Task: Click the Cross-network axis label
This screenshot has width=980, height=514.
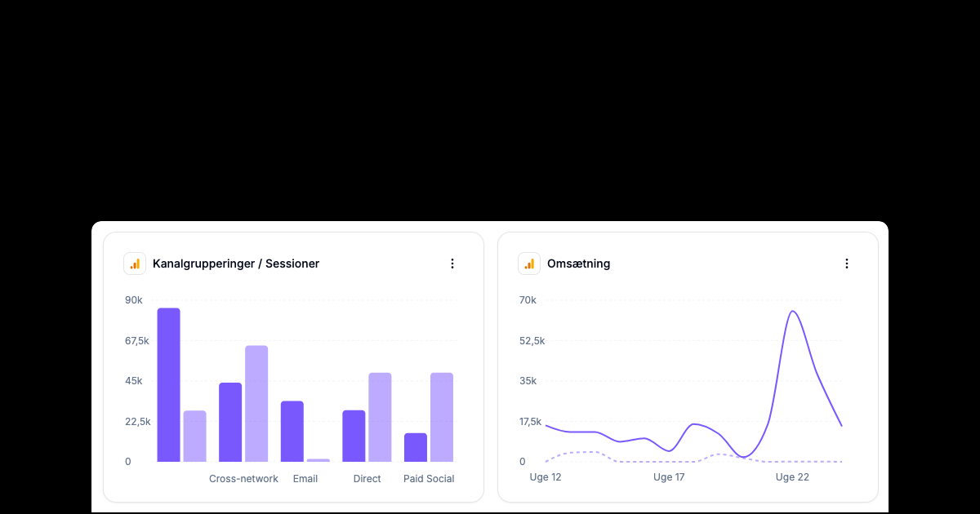Action: [x=243, y=479]
